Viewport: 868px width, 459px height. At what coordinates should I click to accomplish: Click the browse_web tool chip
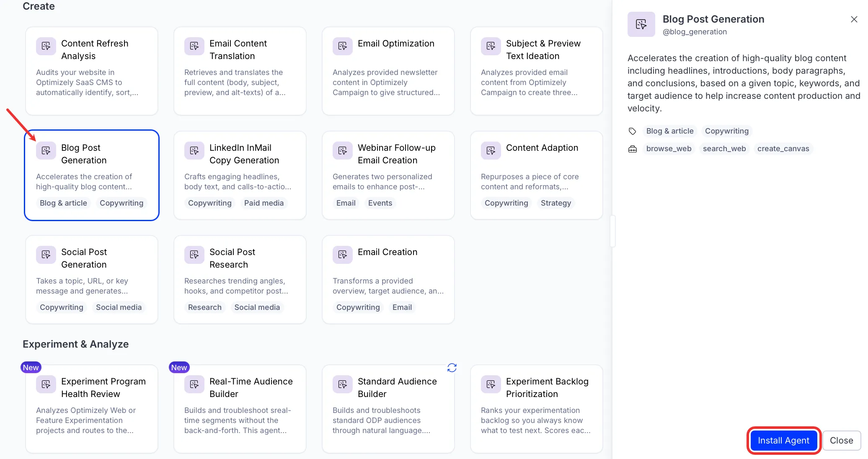[x=669, y=149]
